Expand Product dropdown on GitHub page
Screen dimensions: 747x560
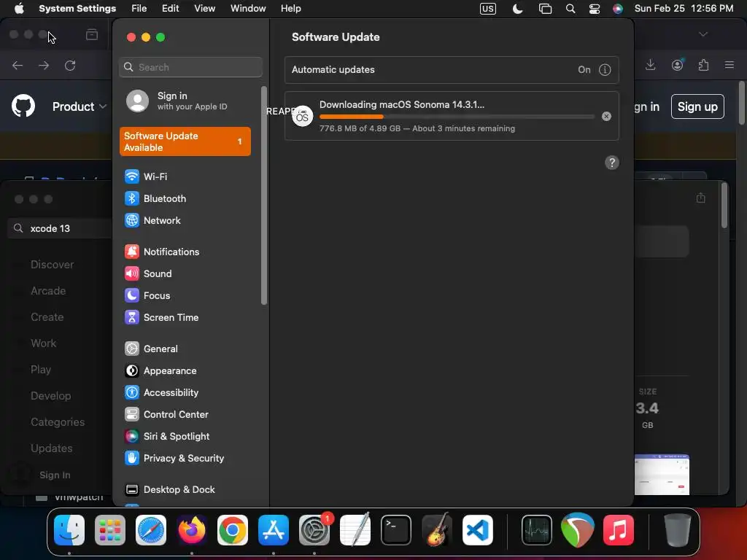(x=79, y=106)
